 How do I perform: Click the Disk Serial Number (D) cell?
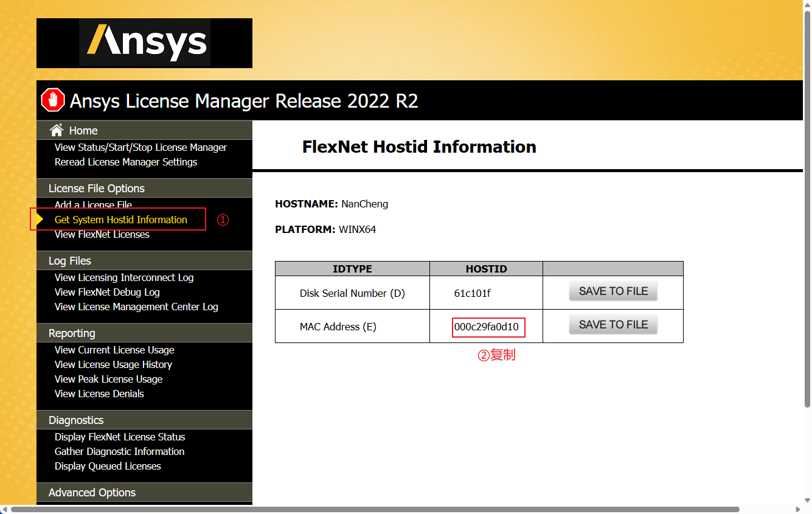(352, 293)
